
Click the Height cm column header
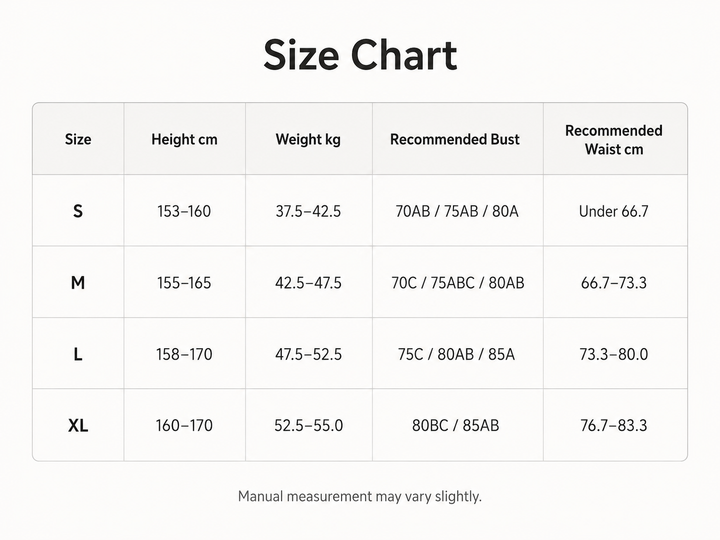click(184, 139)
